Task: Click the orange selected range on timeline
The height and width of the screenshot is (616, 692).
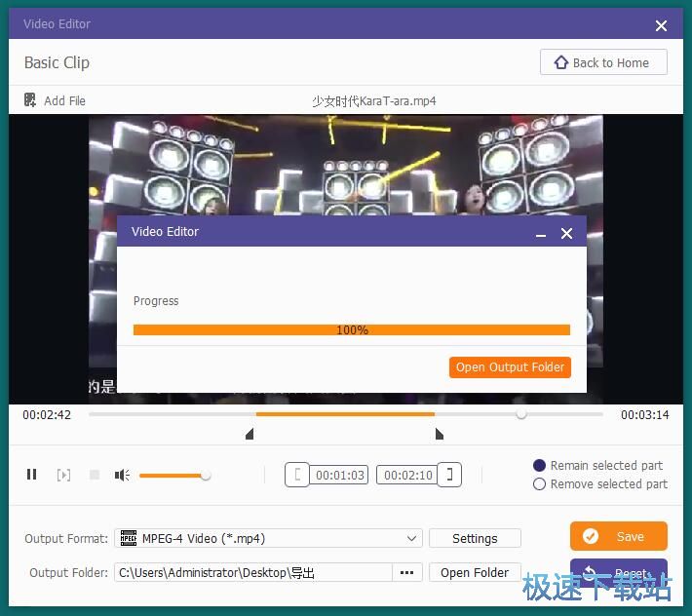Action: 345,414
